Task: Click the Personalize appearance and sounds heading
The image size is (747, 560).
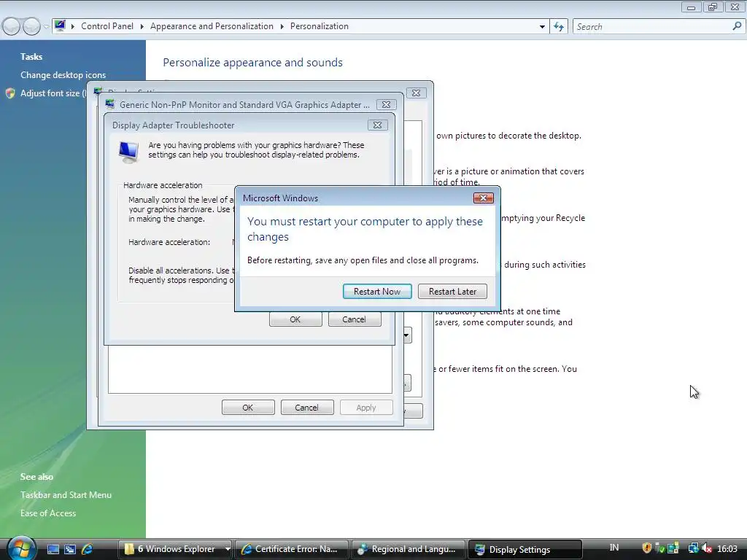Action: click(x=252, y=63)
